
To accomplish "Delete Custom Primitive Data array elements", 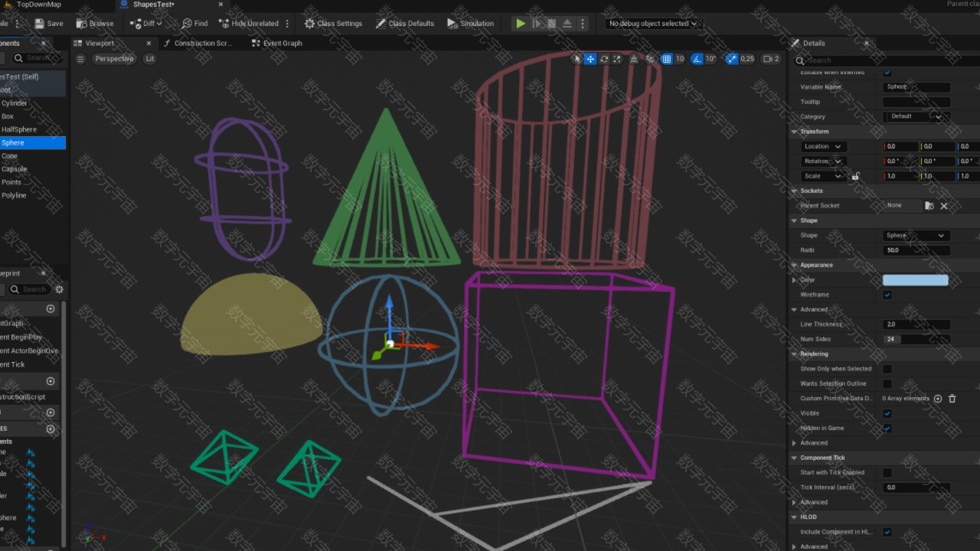I will click(x=952, y=399).
